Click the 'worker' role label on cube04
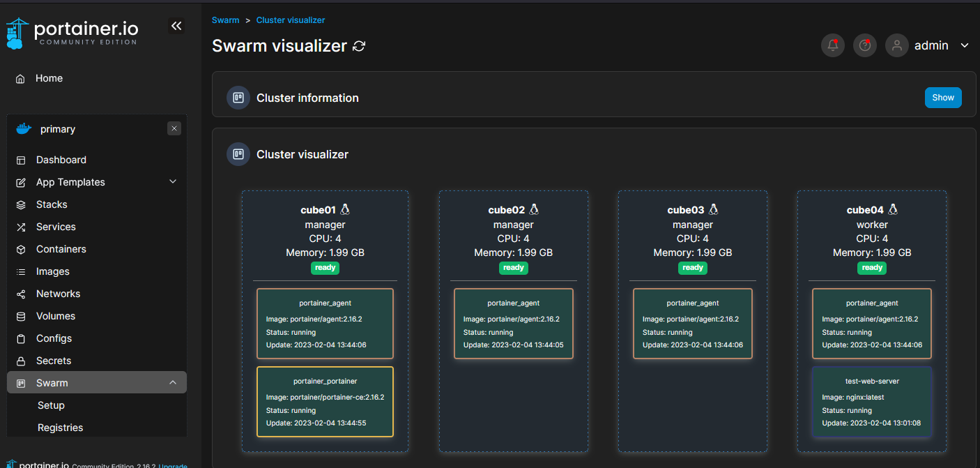 [x=872, y=225]
